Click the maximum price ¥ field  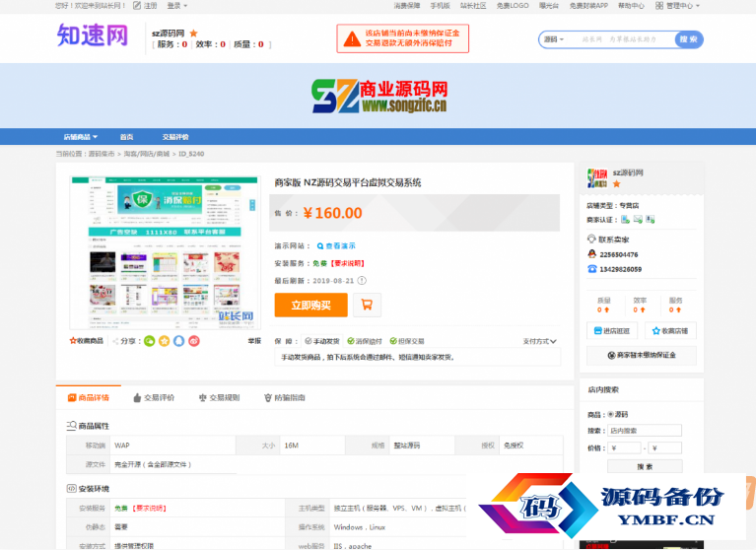click(665, 448)
